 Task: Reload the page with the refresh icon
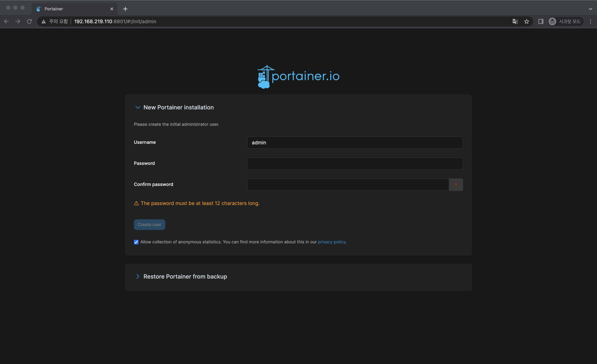tap(29, 21)
